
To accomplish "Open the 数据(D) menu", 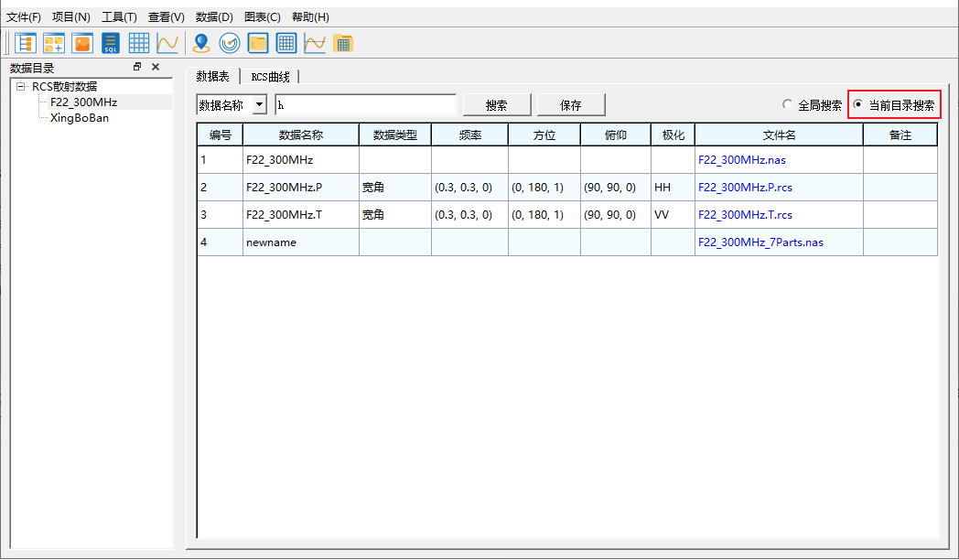I will point(215,17).
